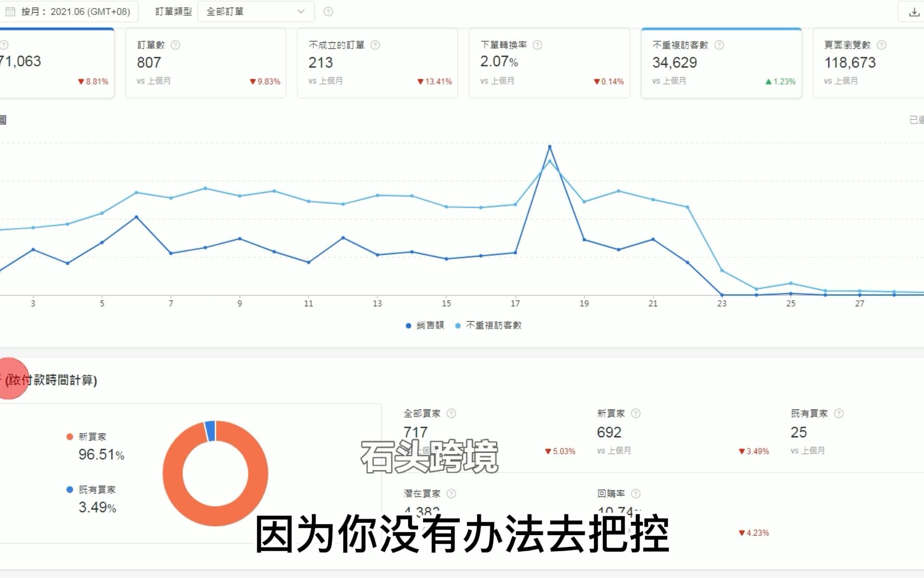Screen dimensions: 924x578
Task: Click help icon beside 新買家 692
Action: 636,413
